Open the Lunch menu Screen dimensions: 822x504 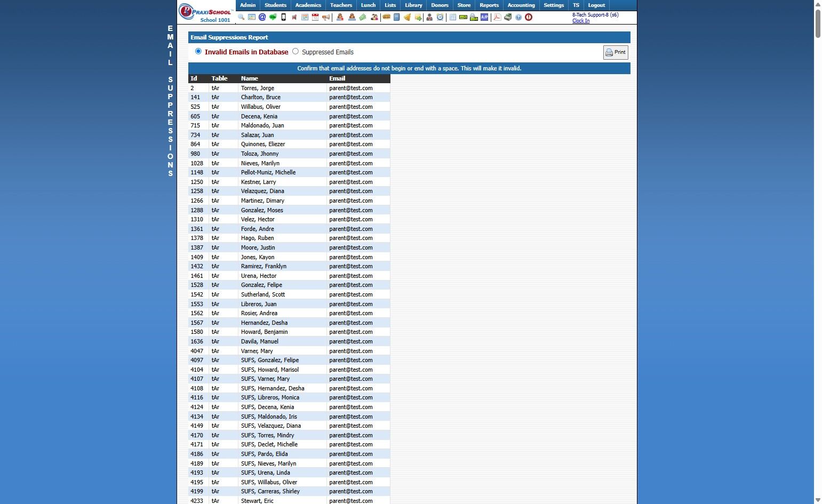pyautogui.click(x=369, y=5)
